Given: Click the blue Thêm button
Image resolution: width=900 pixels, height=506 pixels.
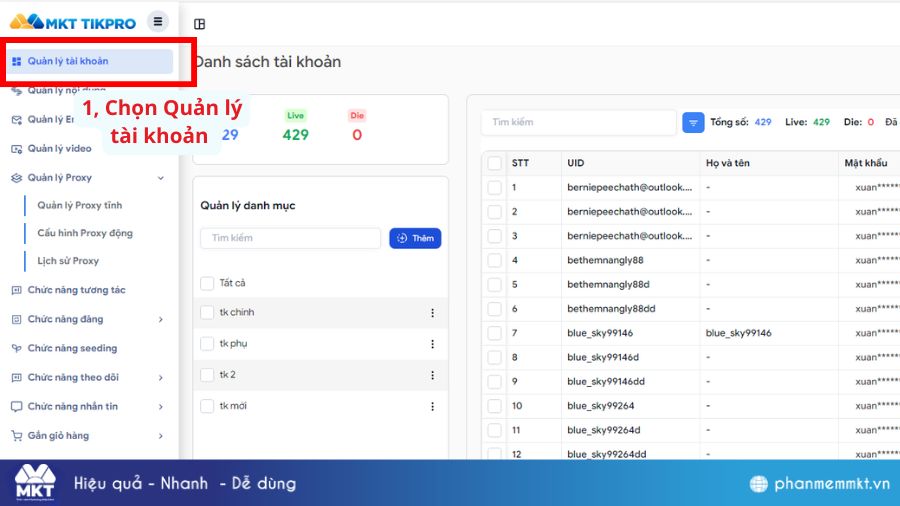Looking at the screenshot, I should click(x=415, y=238).
